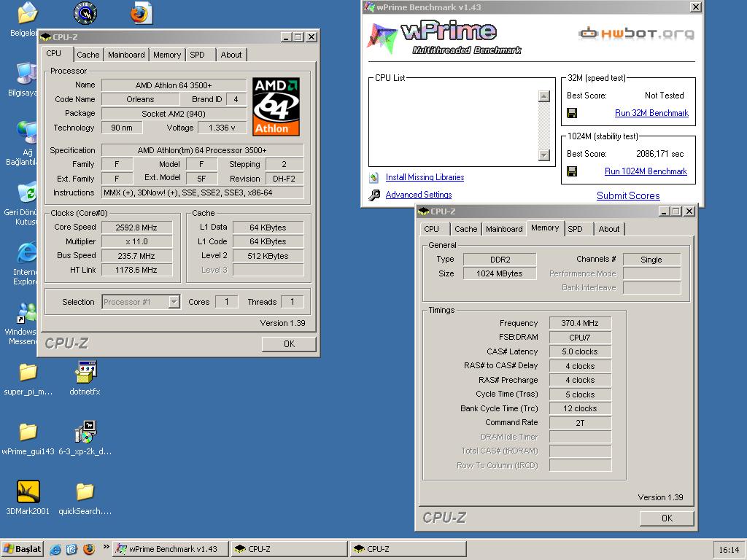Launch Internet Explorer from the desktop

(27, 252)
